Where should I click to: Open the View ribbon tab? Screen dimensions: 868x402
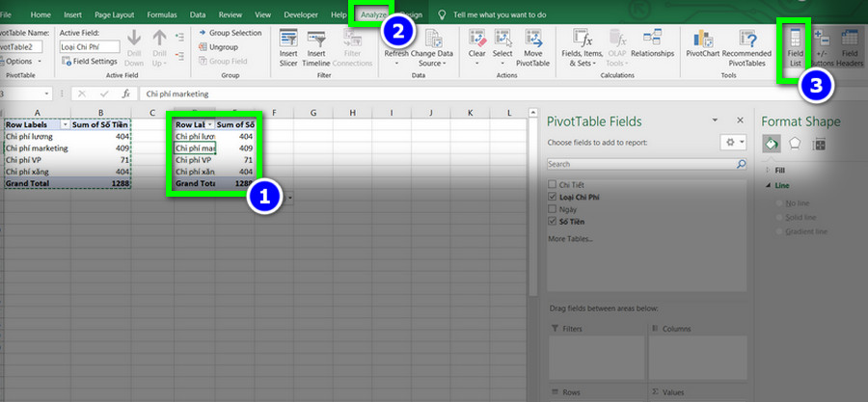click(x=263, y=14)
